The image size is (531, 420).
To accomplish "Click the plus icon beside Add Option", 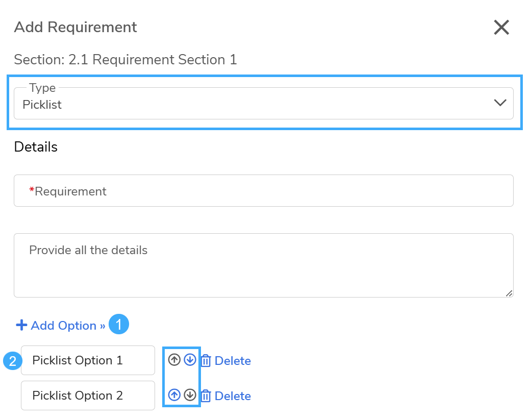I will 21,325.
